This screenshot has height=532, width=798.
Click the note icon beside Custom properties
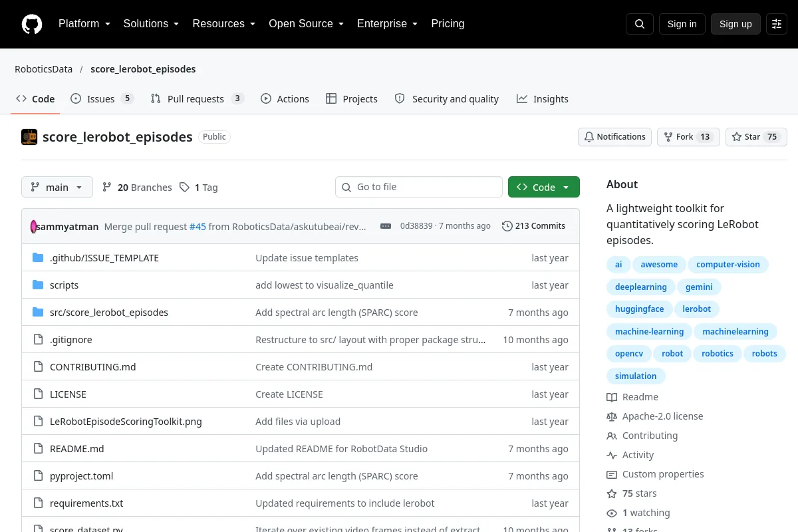coord(612,474)
